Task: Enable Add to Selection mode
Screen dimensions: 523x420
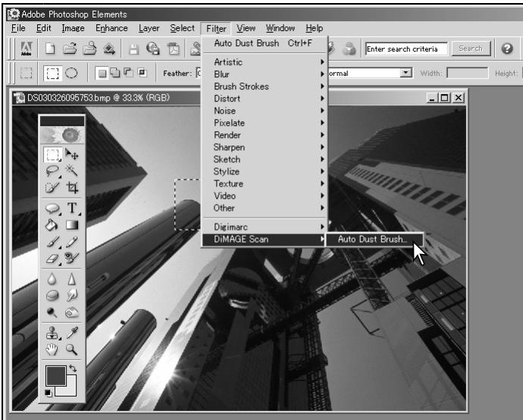Action: coord(115,72)
